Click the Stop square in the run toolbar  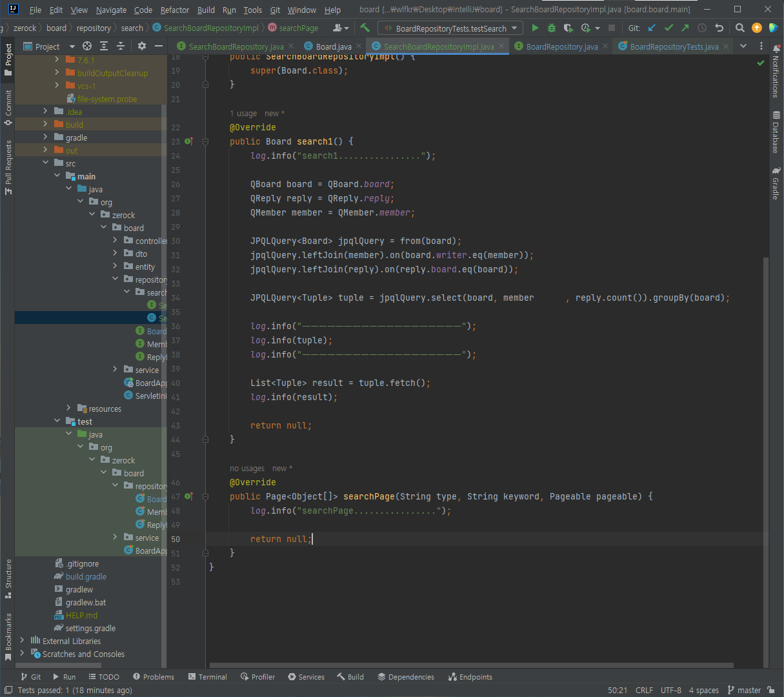tap(612, 28)
